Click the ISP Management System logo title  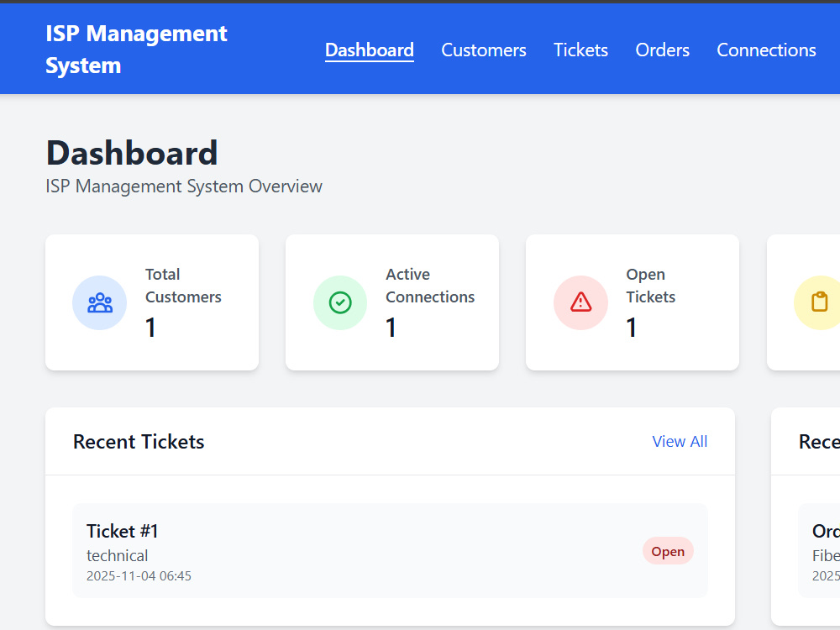pos(136,50)
